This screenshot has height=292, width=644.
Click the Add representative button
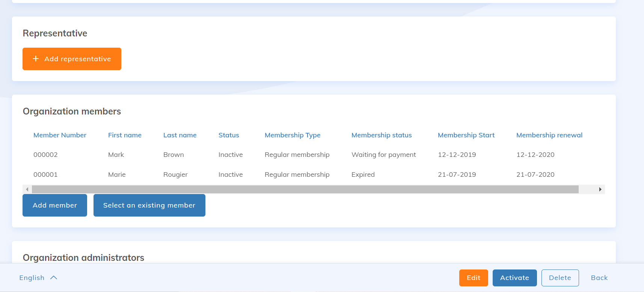pyautogui.click(x=72, y=59)
